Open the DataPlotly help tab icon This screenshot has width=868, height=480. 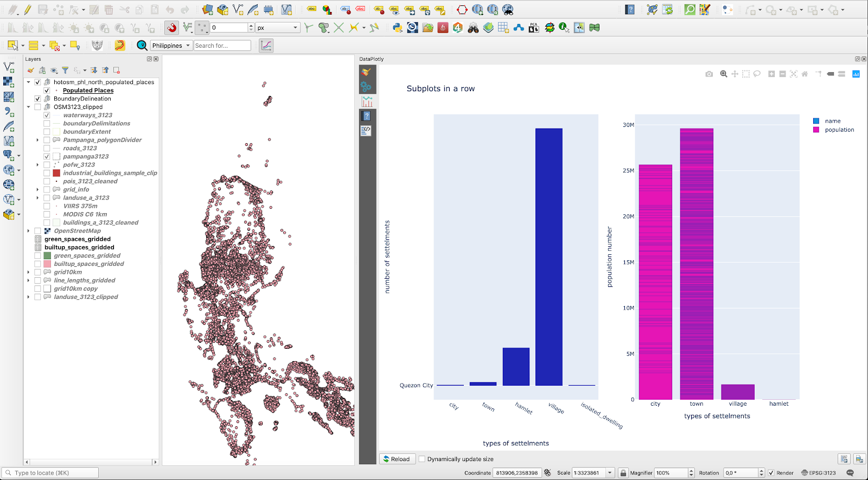pyautogui.click(x=367, y=116)
